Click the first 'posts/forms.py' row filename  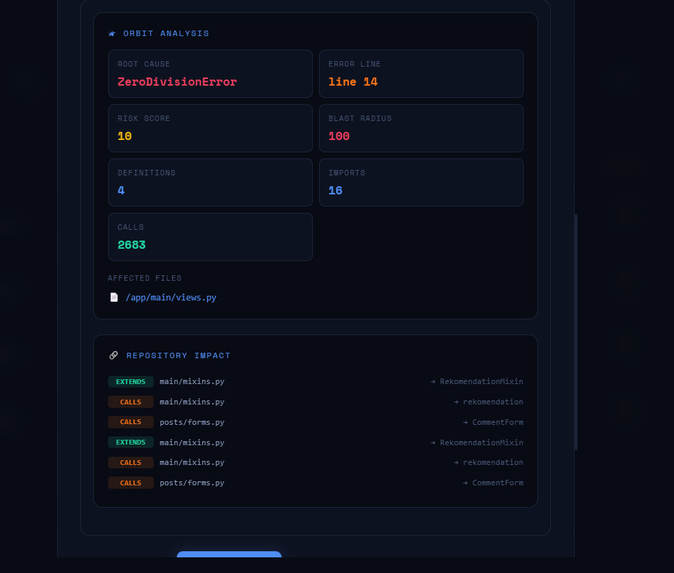tap(192, 422)
